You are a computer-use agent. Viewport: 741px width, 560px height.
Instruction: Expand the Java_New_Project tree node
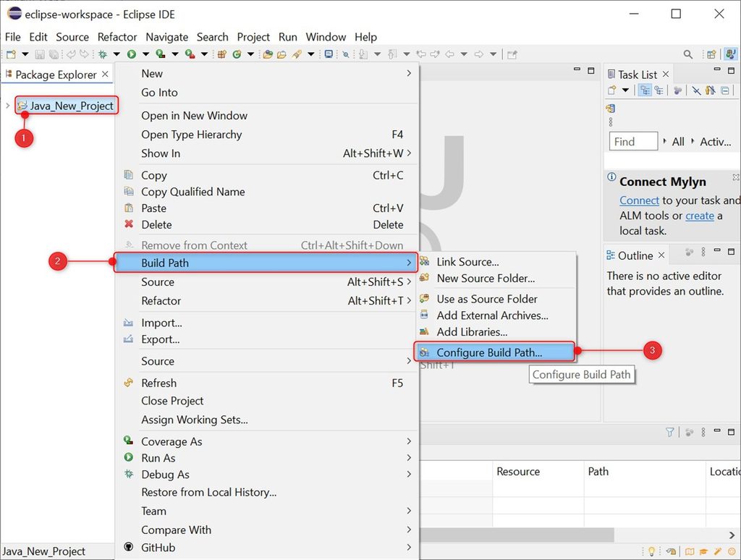click(x=7, y=106)
